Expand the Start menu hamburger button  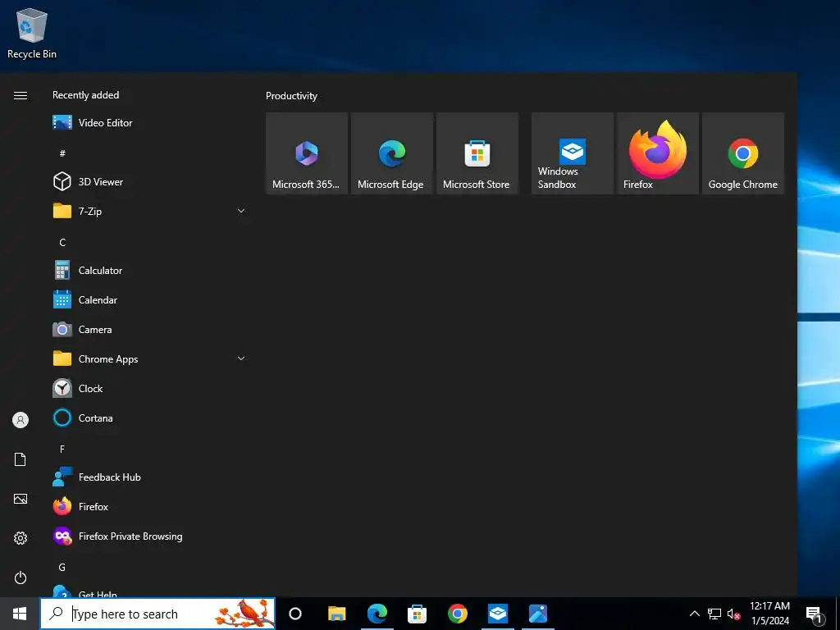[21, 95]
